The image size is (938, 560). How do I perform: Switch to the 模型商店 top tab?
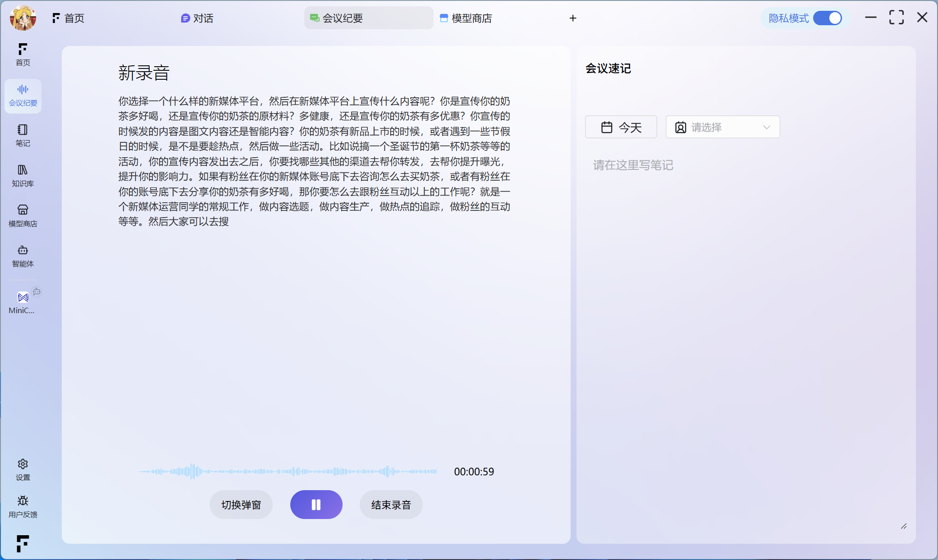coord(466,18)
